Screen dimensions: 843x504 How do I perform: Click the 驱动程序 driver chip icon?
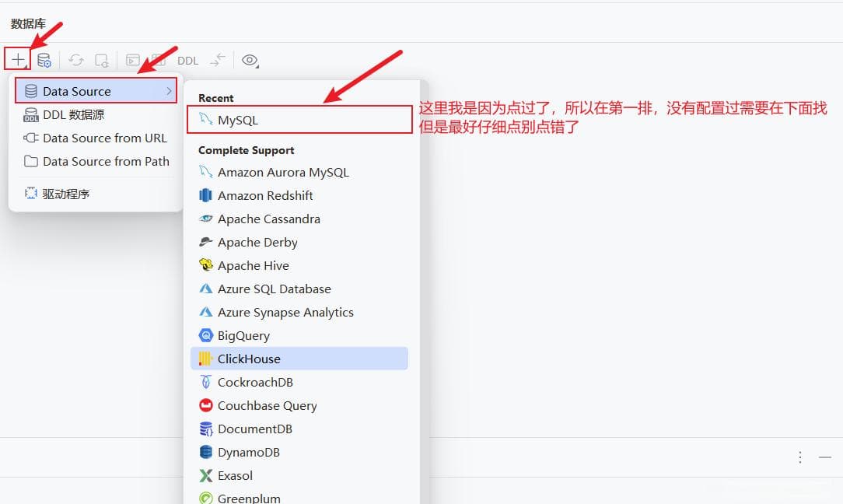31,193
